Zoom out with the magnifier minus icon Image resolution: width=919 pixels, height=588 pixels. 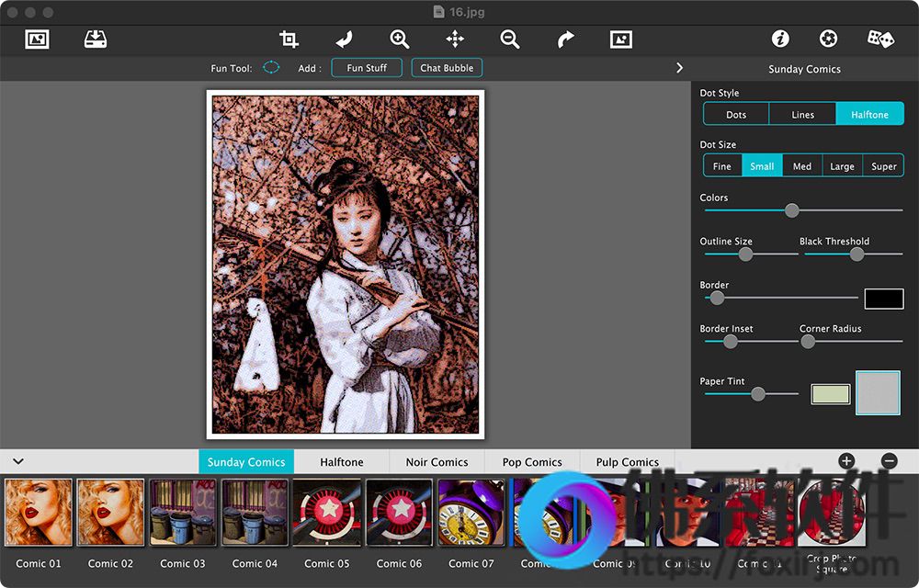pos(510,39)
